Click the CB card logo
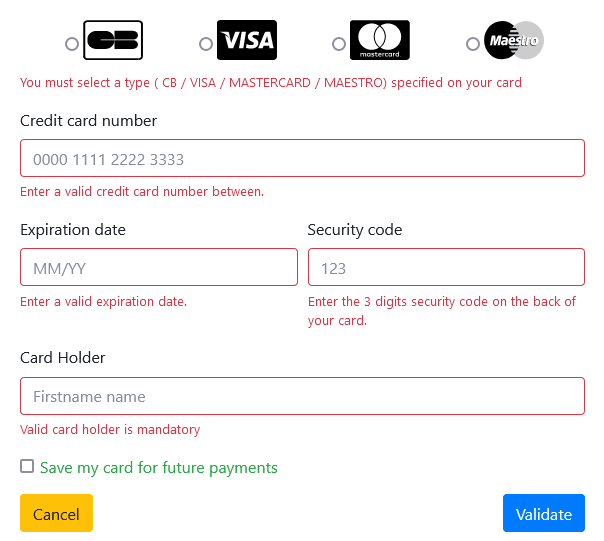604x541 pixels. tap(113, 41)
